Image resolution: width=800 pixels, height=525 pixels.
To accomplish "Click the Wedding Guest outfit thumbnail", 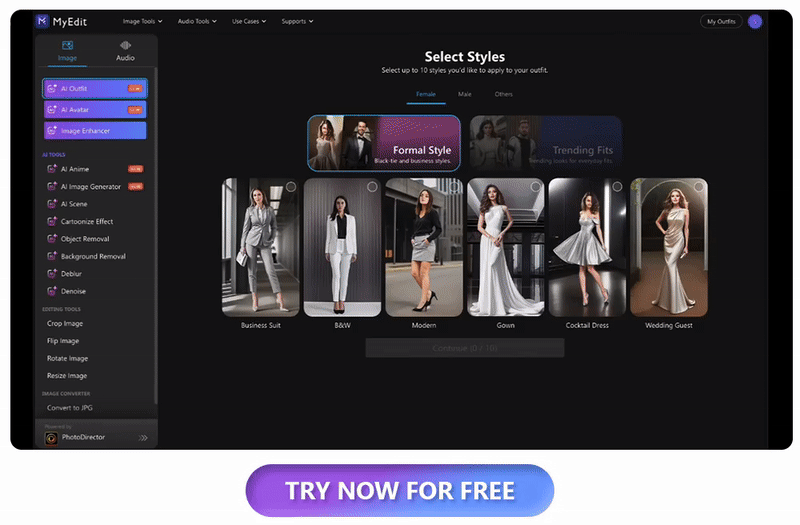I will [x=669, y=247].
